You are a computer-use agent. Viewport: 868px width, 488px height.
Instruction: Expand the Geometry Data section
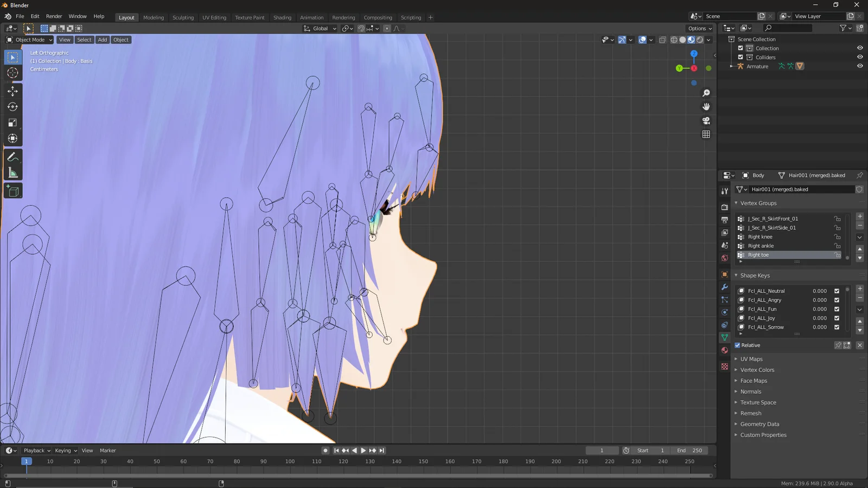tap(759, 424)
